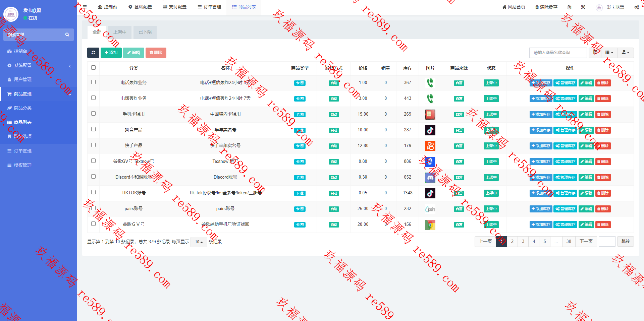This screenshot has height=321, width=644.
Task: Select the checkbox for the 谷歌ＧＶ号 row
Action: coord(93,224)
